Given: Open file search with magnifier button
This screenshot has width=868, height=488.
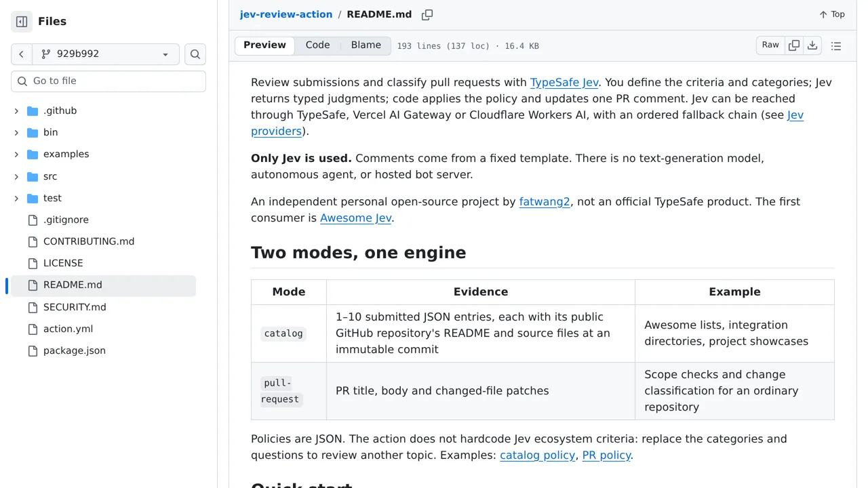Looking at the screenshot, I should click(x=195, y=54).
